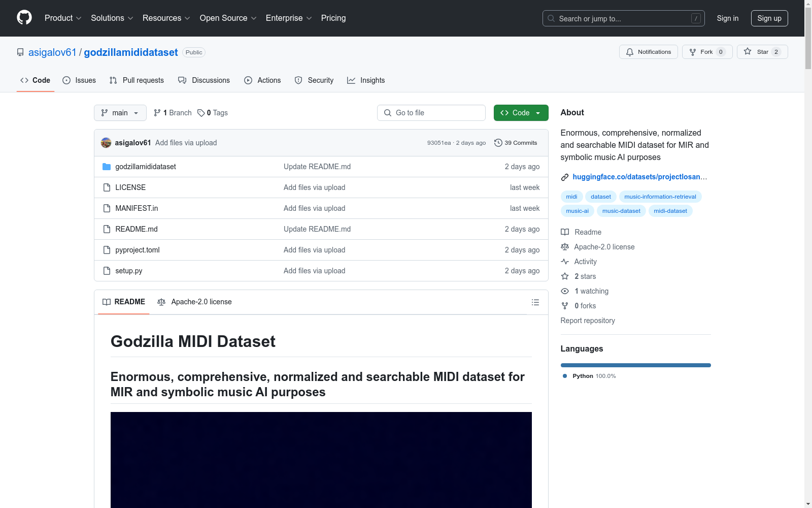812x508 pixels.
Task: Click the repository book icon beside asigalov61
Action: 20,52
